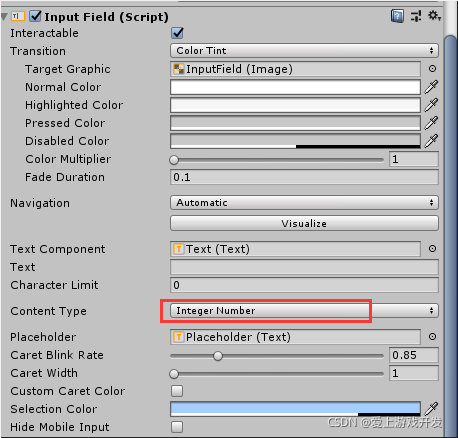Open object picker for Placeholder
Viewport: 458px width, 438px height.
pyautogui.click(x=432, y=337)
